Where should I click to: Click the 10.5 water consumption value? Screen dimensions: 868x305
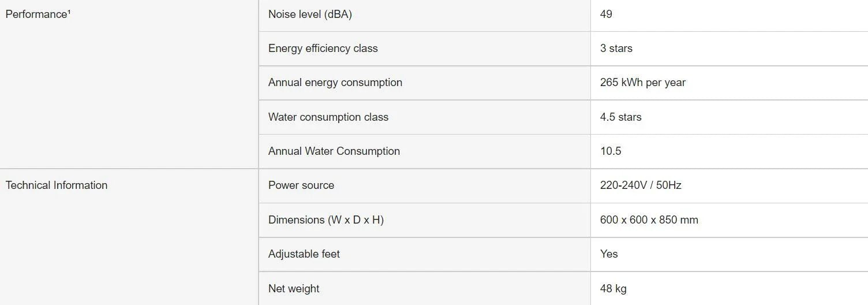pos(611,151)
